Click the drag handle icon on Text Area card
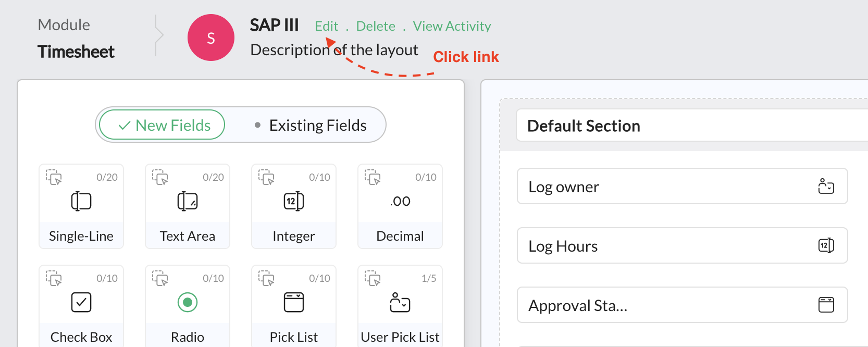Screen dimensions: 868x347 [160, 177]
